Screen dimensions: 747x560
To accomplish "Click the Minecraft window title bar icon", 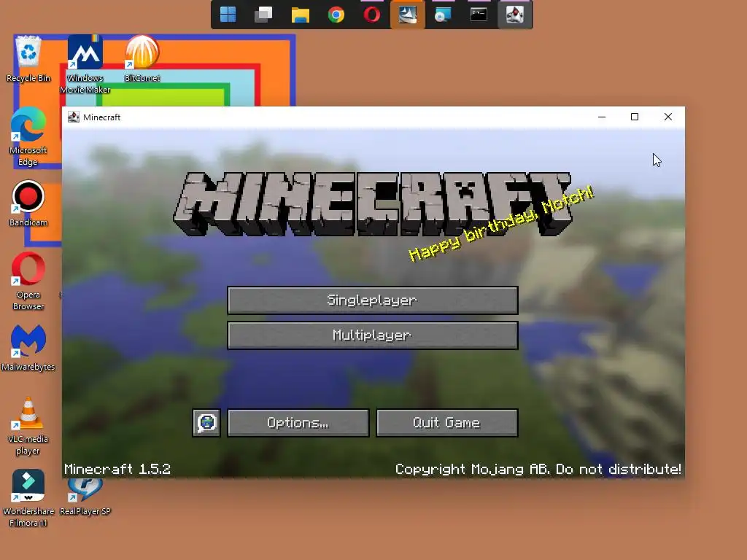I will [x=74, y=117].
